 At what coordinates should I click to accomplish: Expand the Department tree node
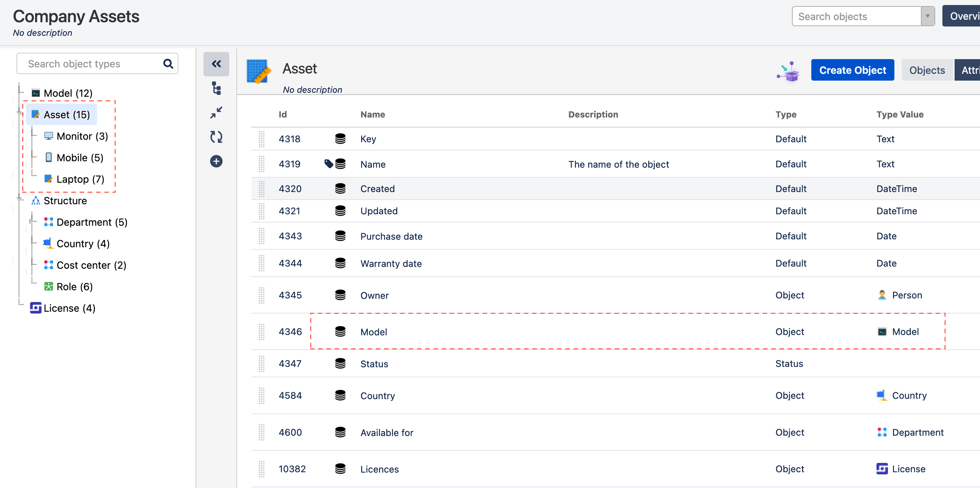click(x=32, y=221)
